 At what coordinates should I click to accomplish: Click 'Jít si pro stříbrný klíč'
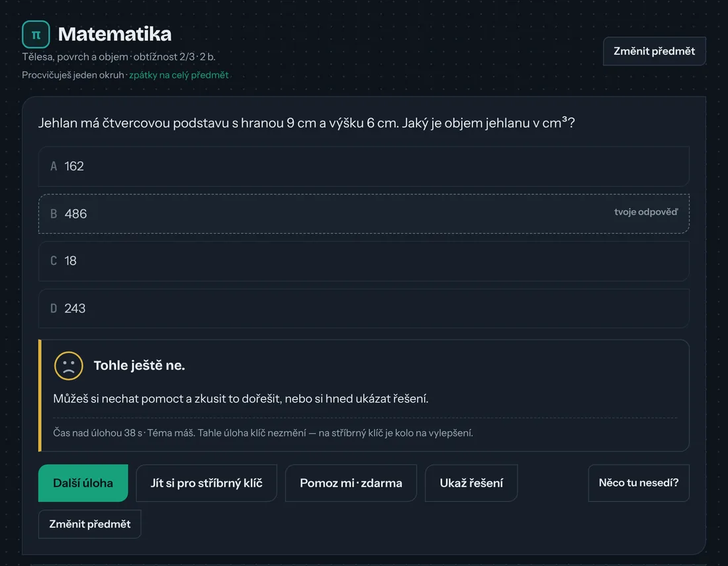206,483
